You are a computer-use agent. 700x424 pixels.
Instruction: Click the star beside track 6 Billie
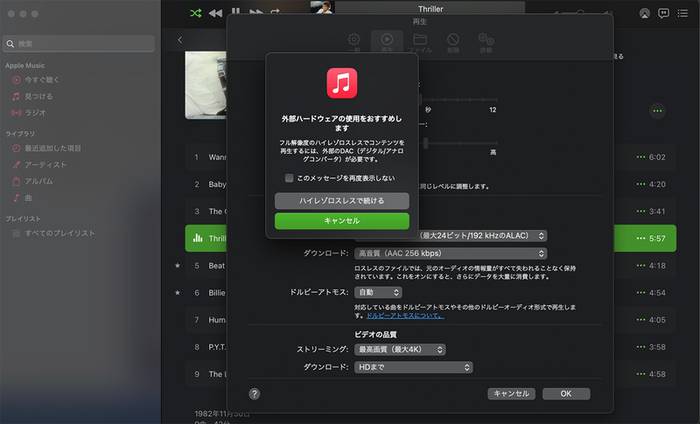[178, 293]
